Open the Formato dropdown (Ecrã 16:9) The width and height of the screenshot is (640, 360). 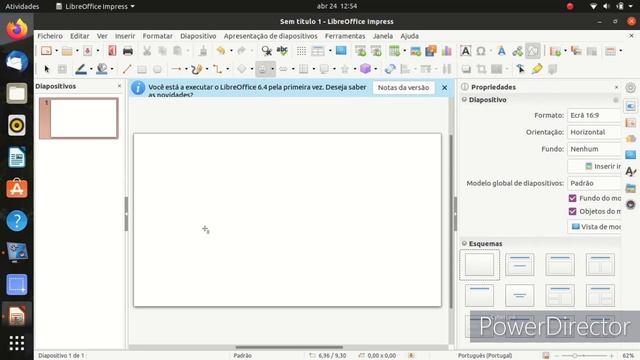594,116
